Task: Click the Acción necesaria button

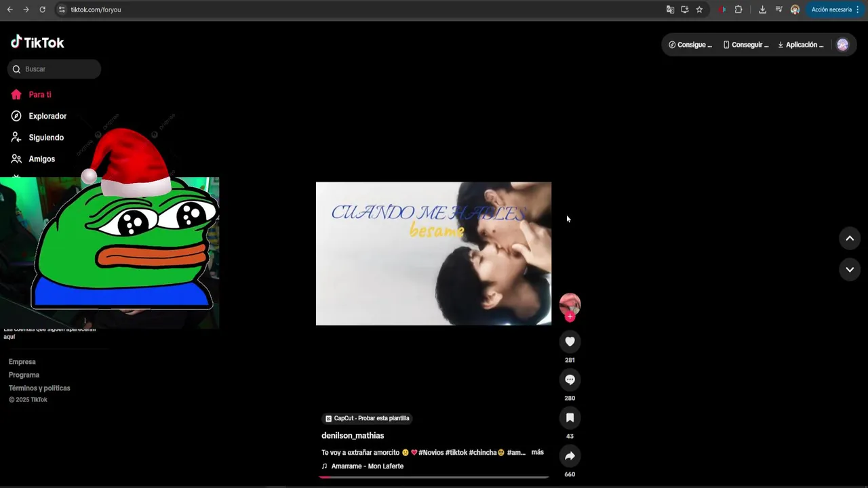Action: [x=831, y=9]
